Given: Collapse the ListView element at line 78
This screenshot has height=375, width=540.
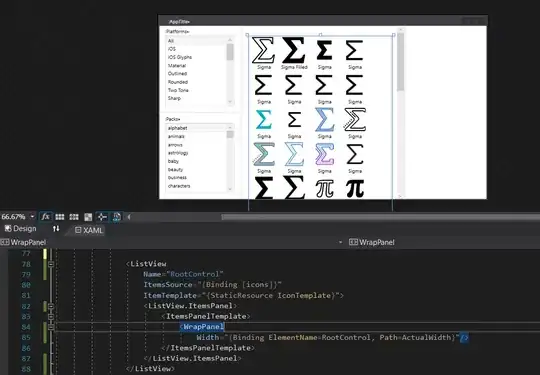Looking at the screenshot, I should tap(51, 264).
